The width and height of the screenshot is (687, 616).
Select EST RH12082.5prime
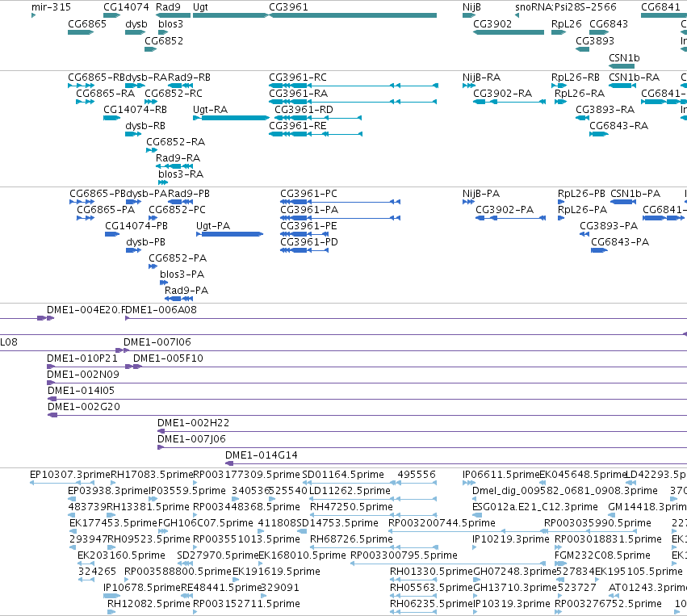click(x=111, y=612)
